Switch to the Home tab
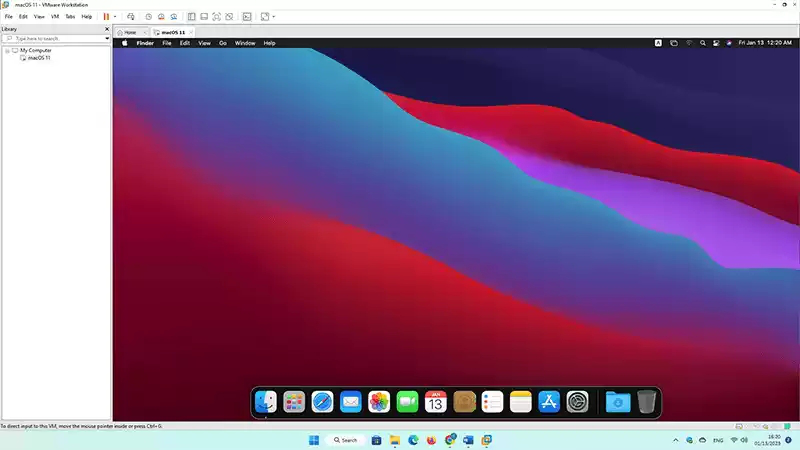Screen dimensions: 800x450 (131, 32)
